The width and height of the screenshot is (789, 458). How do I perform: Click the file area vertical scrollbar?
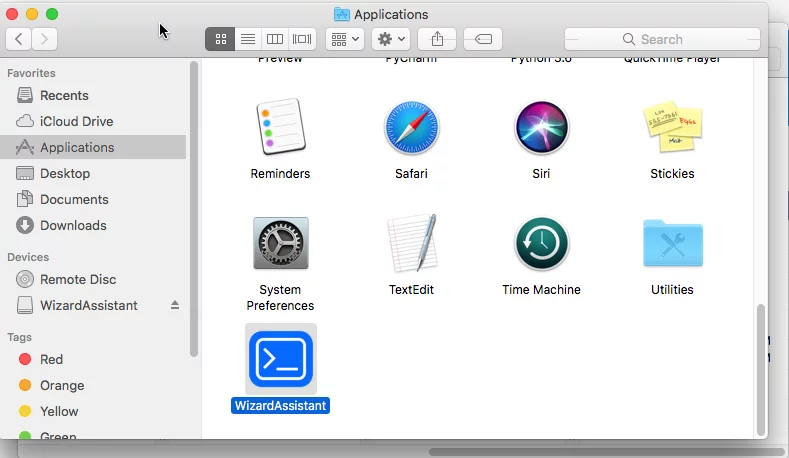point(761,370)
